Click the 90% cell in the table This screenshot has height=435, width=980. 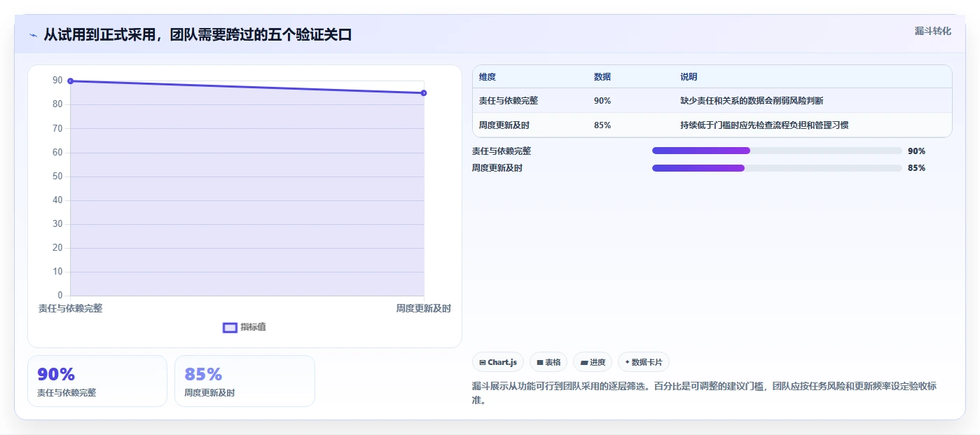(x=602, y=101)
